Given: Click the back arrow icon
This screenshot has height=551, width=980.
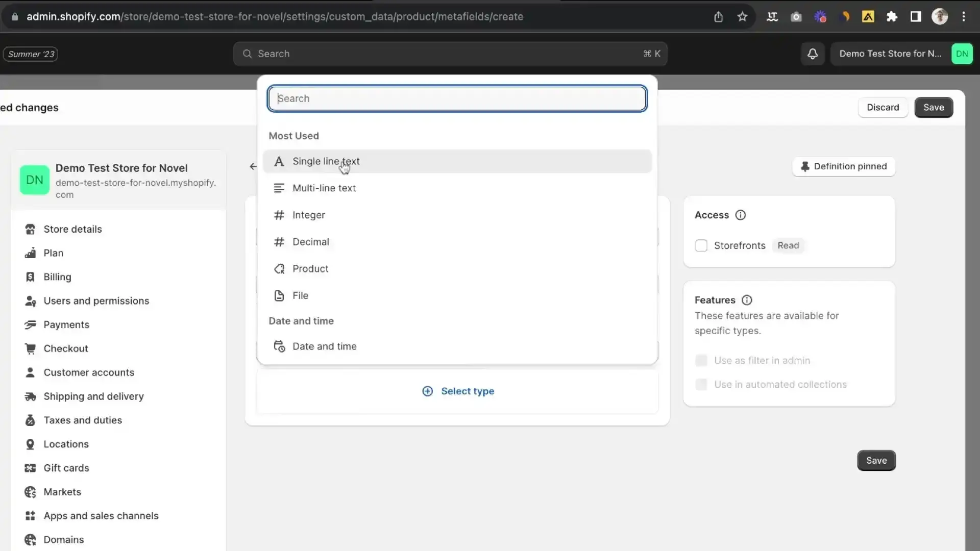Looking at the screenshot, I should click(253, 166).
